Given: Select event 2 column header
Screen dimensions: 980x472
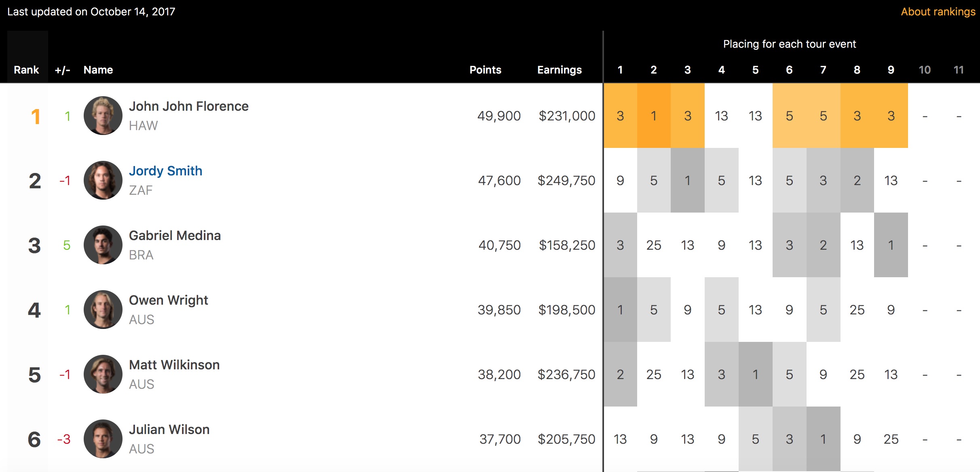Looking at the screenshot, I should pos(654,70).
